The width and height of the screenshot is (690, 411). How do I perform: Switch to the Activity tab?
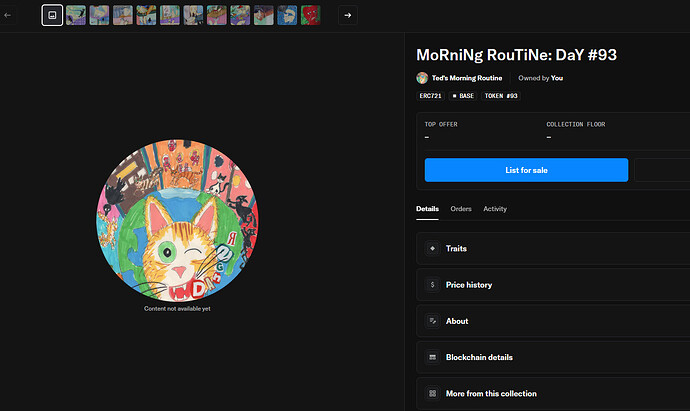click(495, 209)
